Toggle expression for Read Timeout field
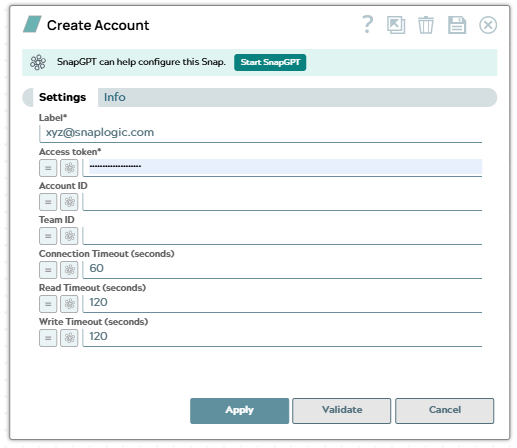517x448 pixels. point(48,304)
